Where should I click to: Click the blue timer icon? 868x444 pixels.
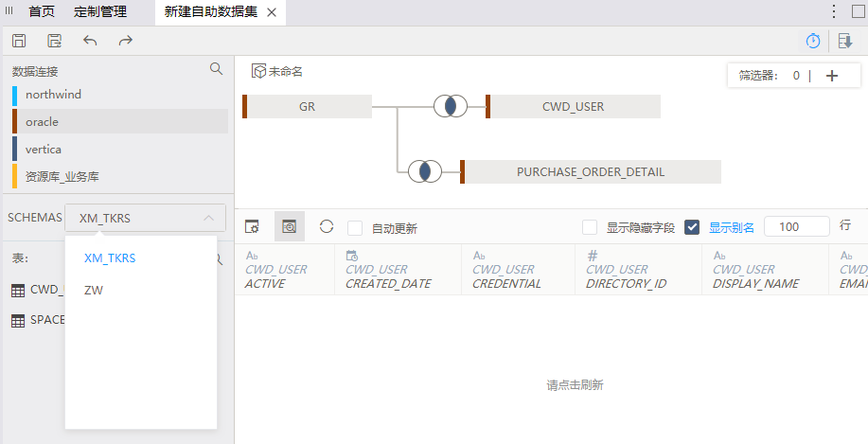click(x=813, y=41)
